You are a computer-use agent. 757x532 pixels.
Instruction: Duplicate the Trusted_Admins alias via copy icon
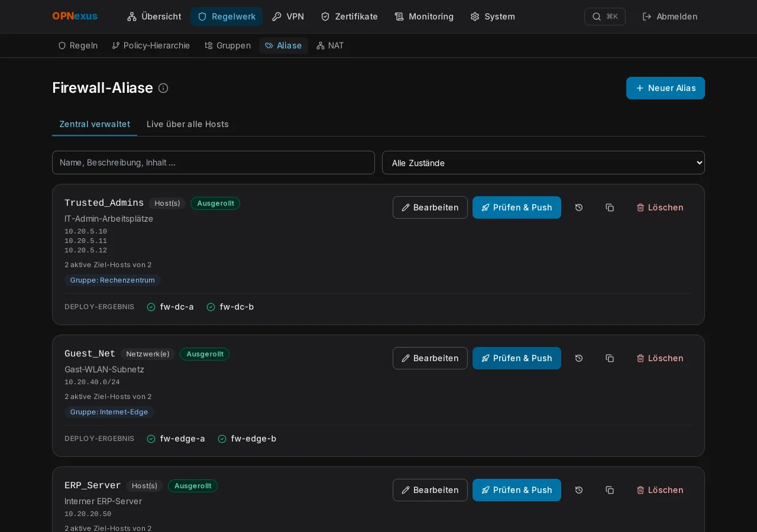click(x=610, y=207)
